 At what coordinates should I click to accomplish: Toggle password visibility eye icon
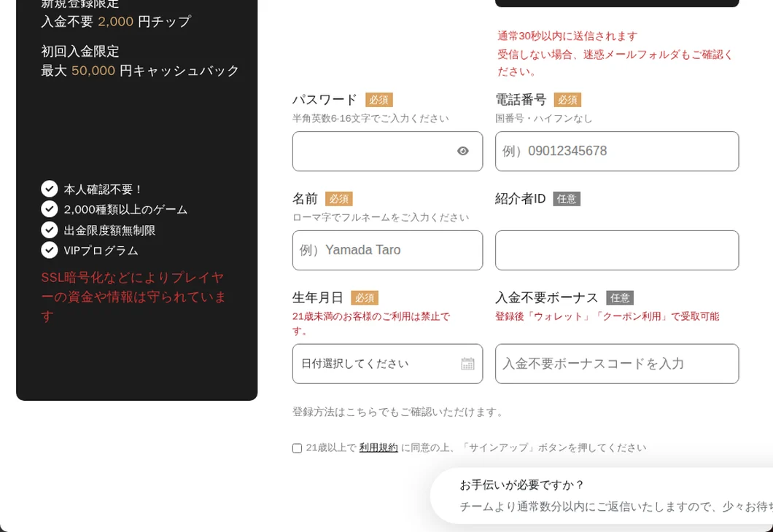point(462,152)
